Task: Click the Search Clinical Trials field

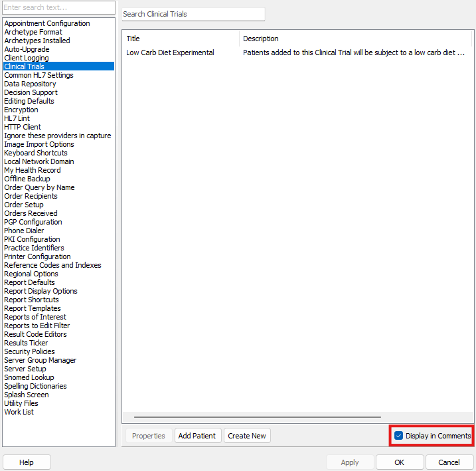Action: tap(193, 14)
